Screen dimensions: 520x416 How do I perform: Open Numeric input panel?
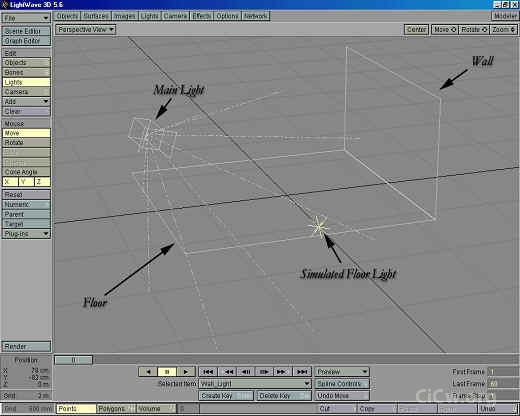pos(26,204)
